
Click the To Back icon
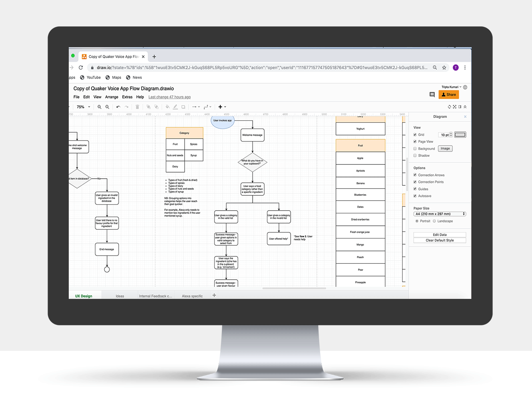[156, 107]
